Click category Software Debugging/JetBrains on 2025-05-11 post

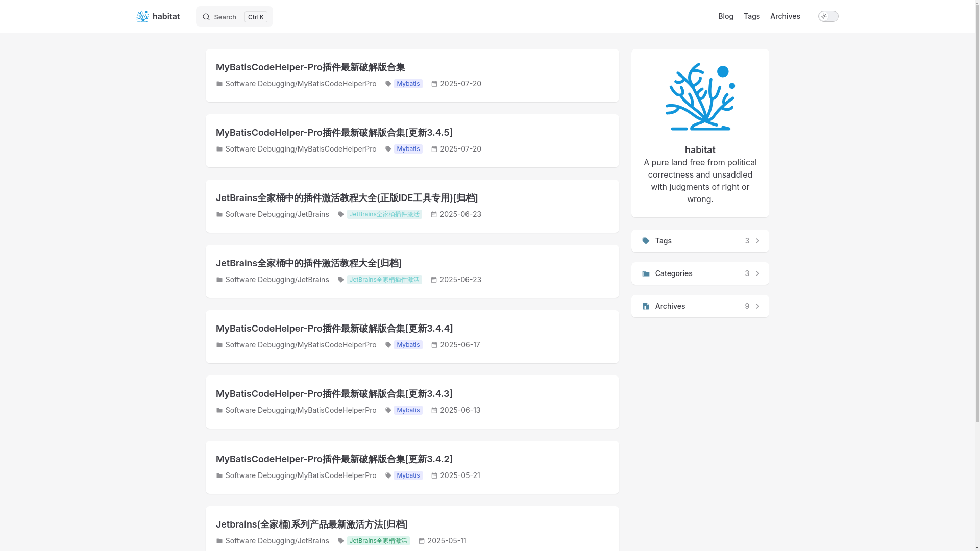click(x=277, y=541)
